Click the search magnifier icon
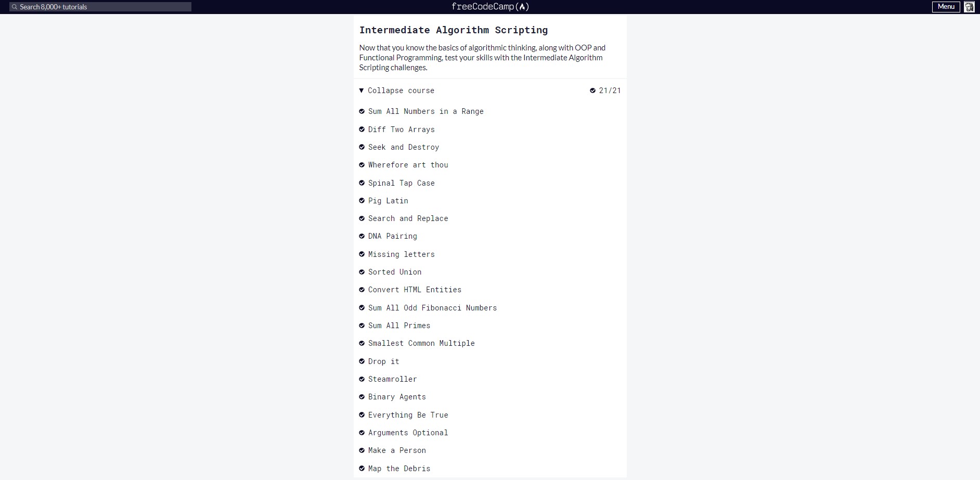The width and height of the screenshot is (980, 480). [x=15, y=7]
